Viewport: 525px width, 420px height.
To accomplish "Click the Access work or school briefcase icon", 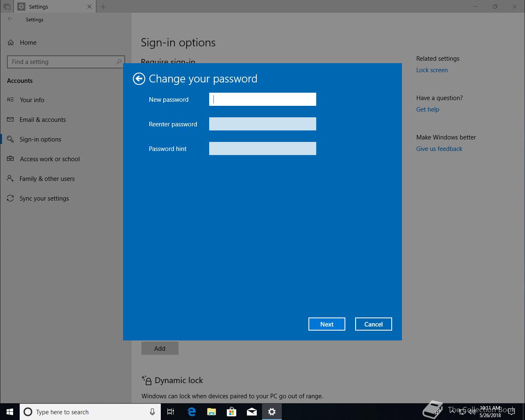I will click(11, 159).
